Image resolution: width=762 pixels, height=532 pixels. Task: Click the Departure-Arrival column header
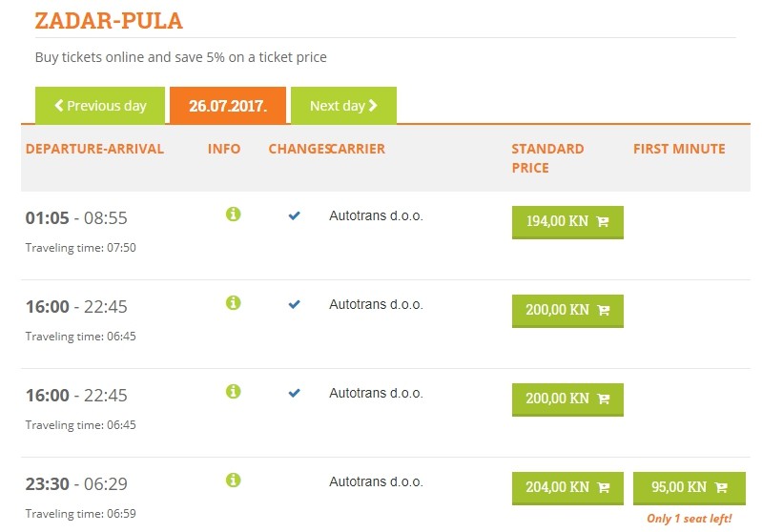94,149
